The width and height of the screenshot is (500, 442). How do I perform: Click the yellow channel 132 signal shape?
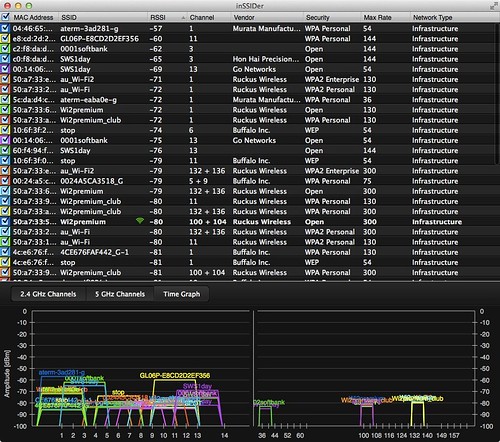pyautogui.click(x=418, y=414)
